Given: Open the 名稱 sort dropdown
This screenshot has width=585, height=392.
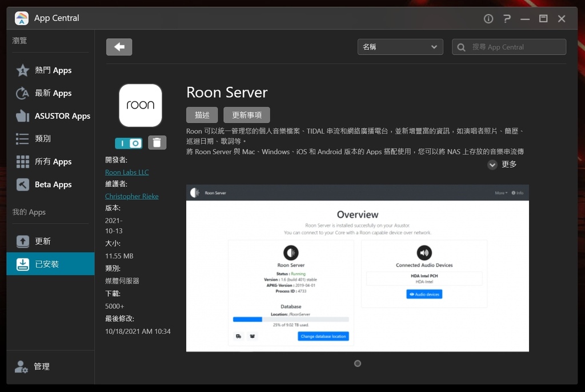Looking at the screenshot, I should (x=400, y=47).
